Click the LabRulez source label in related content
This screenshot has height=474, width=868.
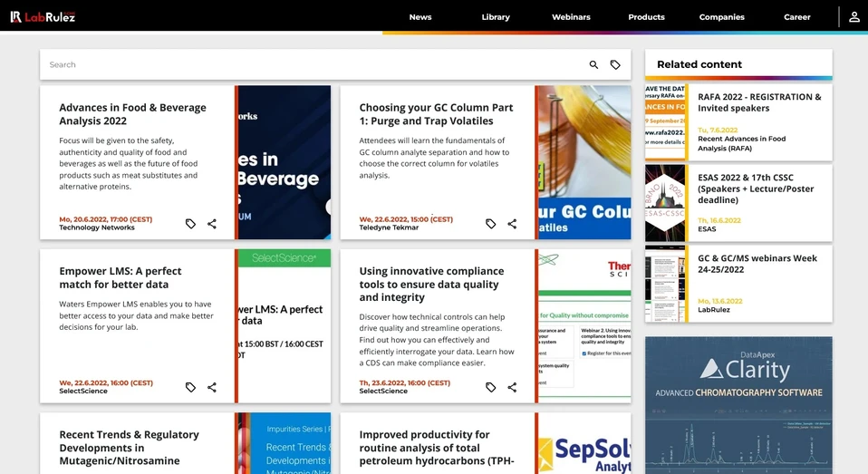[x=714, y=310]
